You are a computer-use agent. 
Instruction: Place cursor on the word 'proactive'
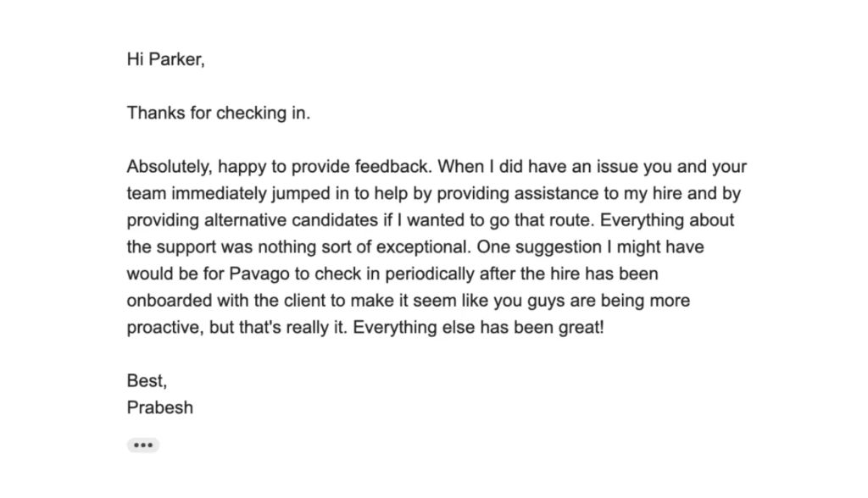[x=163, y=328]
